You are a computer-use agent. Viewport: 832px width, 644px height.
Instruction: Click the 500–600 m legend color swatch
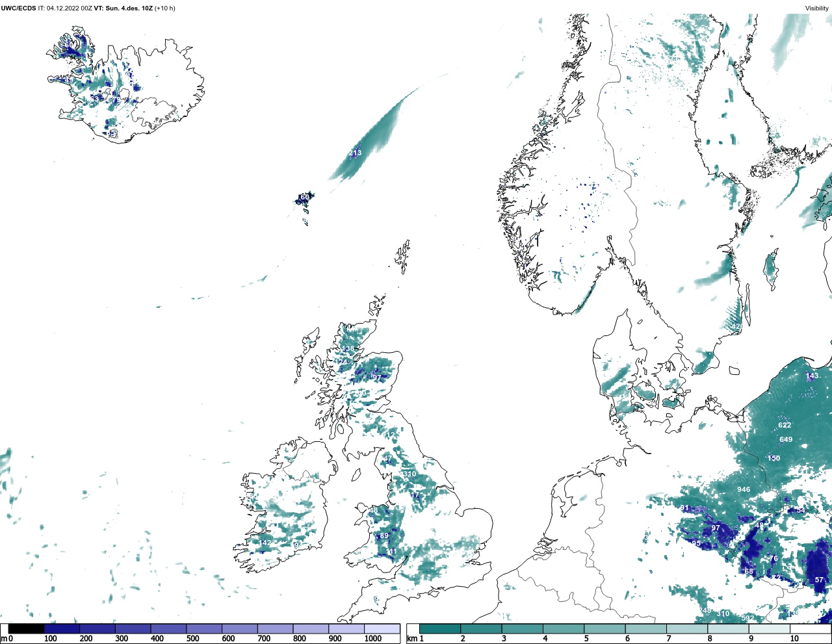(x=204, y=629)
